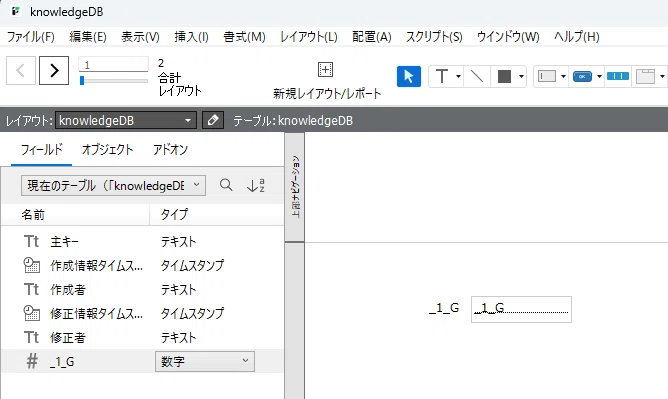Screen dimensions: 668x399
Task: Switch to the フィールド tab
Action: (41, 149)
